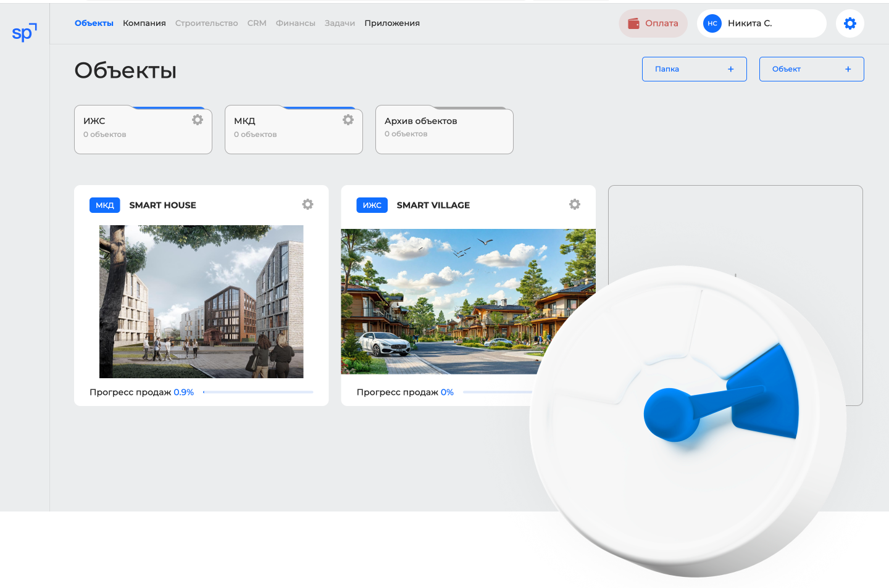Open the МКД folder
Image resolution: width=889 pixels, height=588 pixels.
[x=294, y=130]
